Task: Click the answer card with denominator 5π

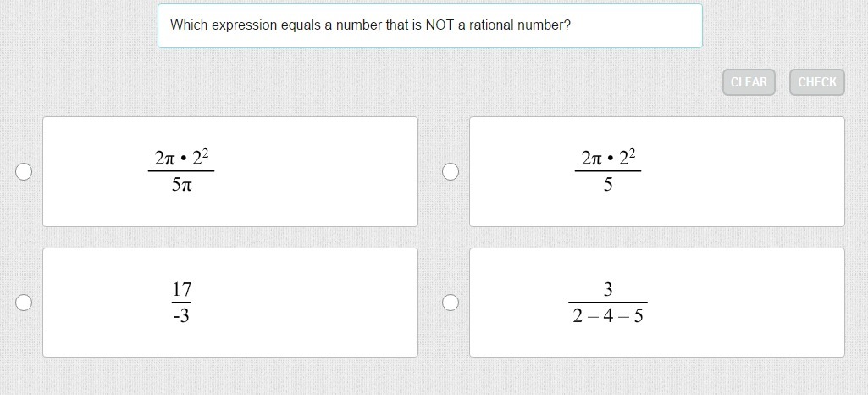Action: 230,171
